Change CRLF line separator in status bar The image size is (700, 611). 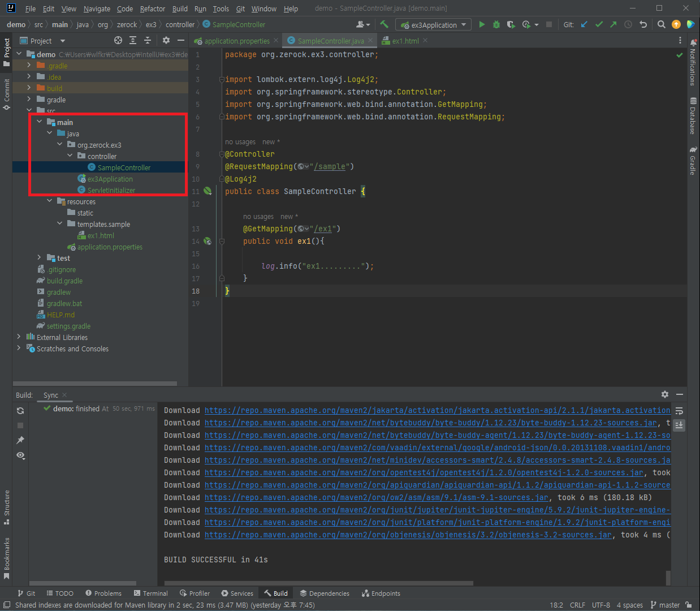pyautogui.click(x=577, y=605)
